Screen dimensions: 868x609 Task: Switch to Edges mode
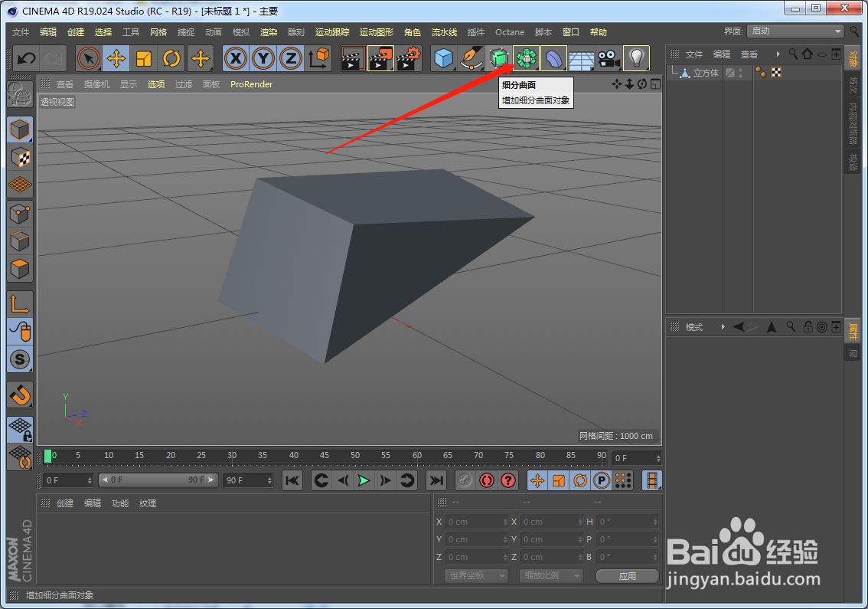(20, 241)
